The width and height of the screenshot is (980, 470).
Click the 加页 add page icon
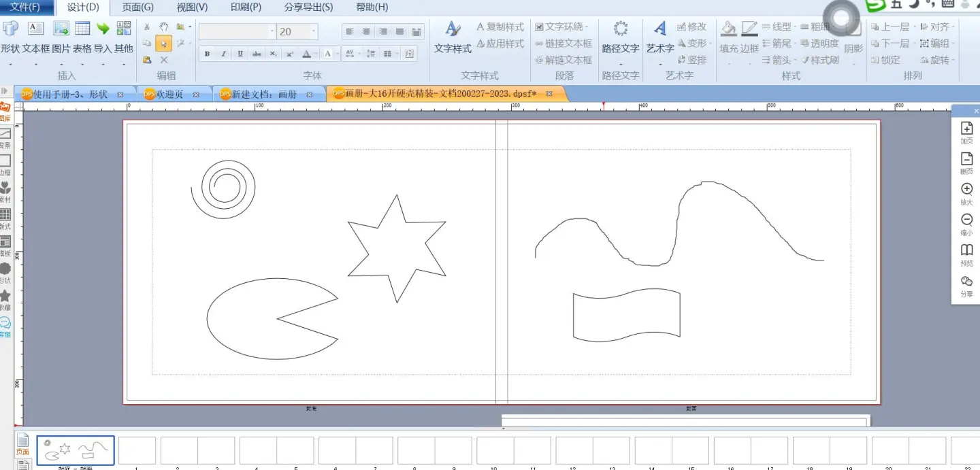(x=966, y=129)
